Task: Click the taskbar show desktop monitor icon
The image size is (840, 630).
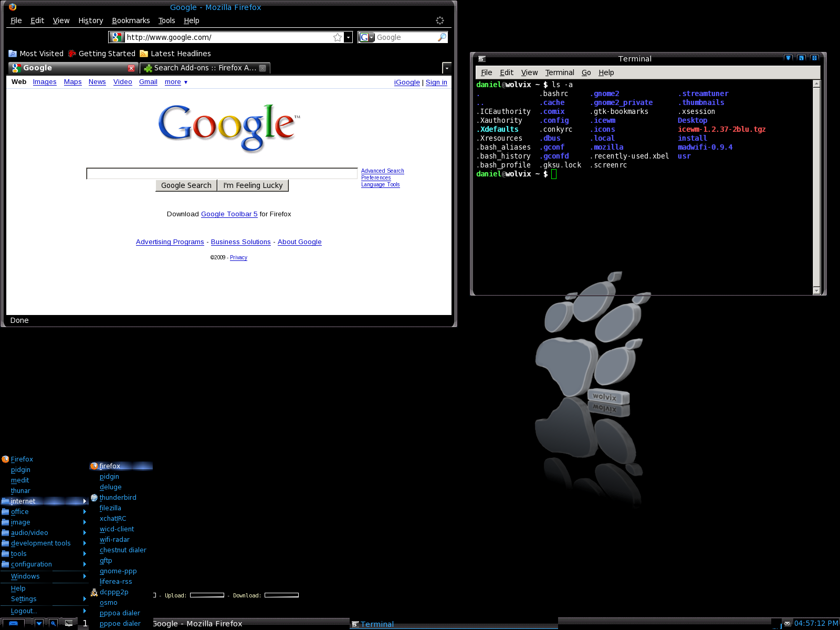Action: coord(69,624)
